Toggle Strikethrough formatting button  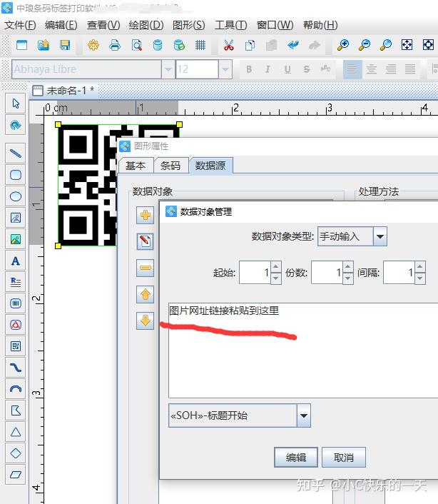coord(307,69)
